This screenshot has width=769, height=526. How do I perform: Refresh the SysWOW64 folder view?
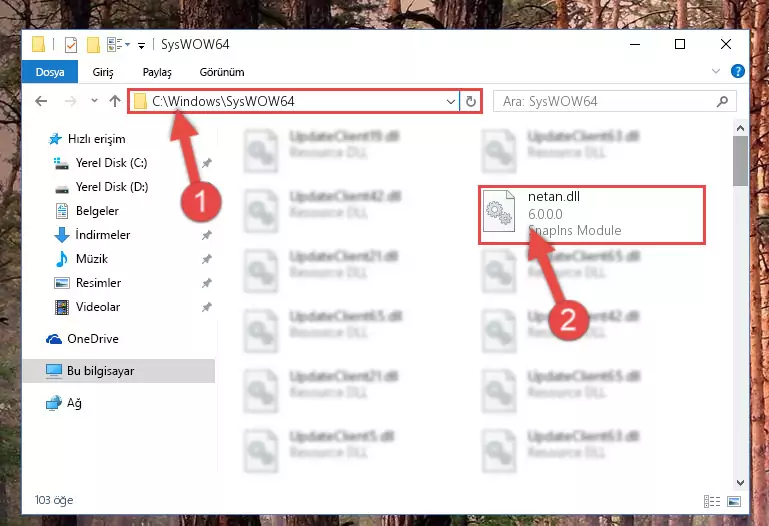click(471, 101)
